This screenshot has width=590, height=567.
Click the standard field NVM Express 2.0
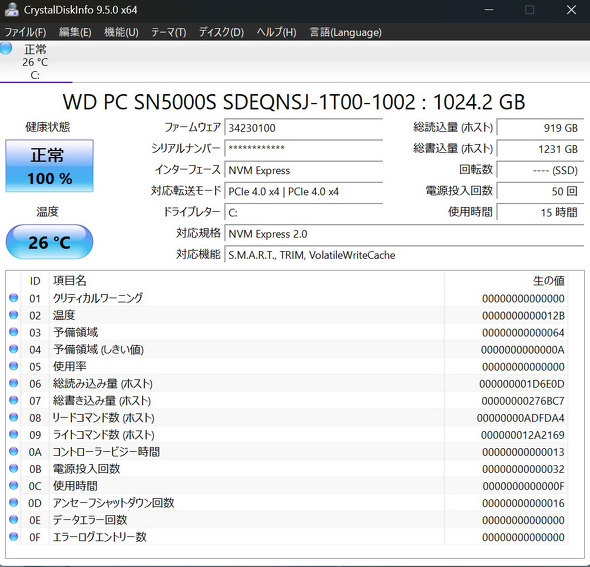(404, 234)
